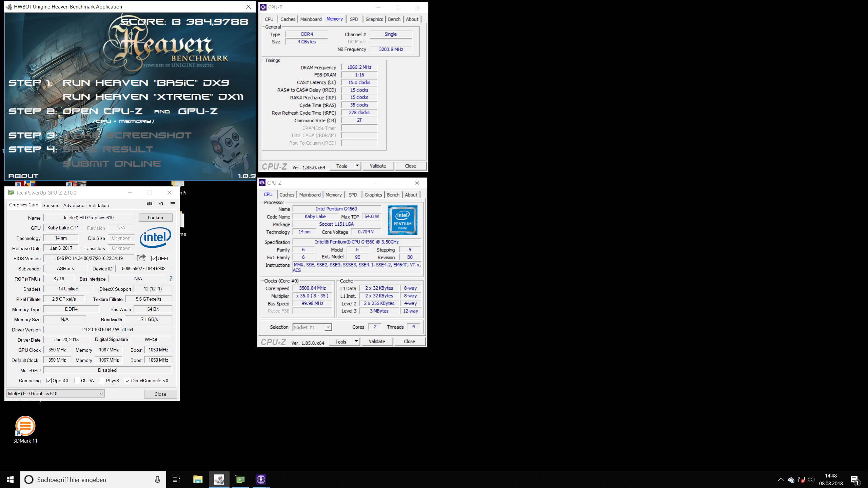Click the Close button in GPU-Z

point(160,394)
